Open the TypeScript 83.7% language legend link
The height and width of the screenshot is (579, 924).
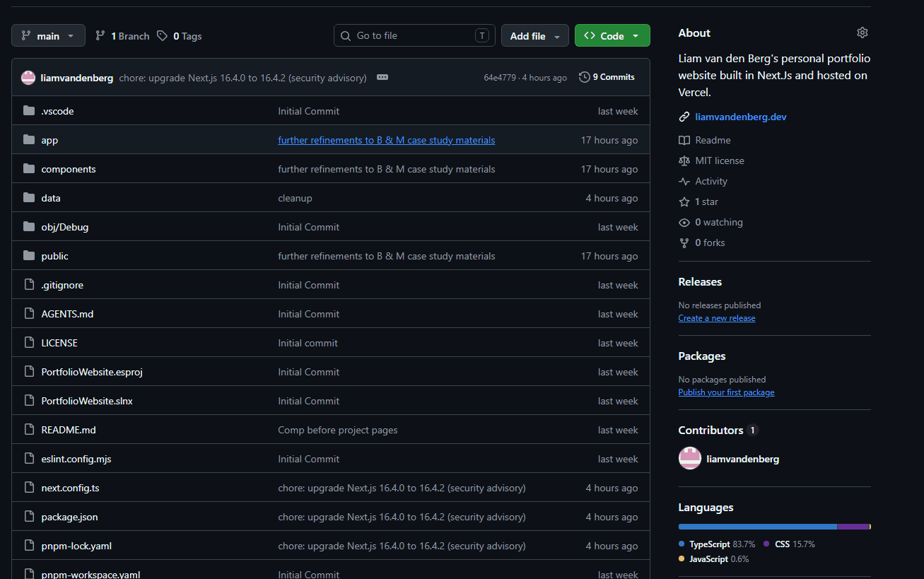717,544
